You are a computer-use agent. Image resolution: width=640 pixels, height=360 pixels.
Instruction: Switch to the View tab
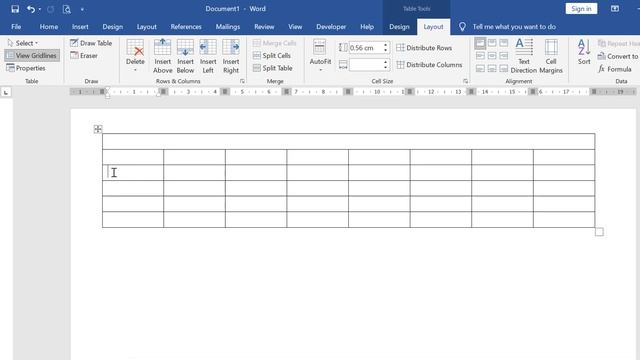(x=295, y=27)
